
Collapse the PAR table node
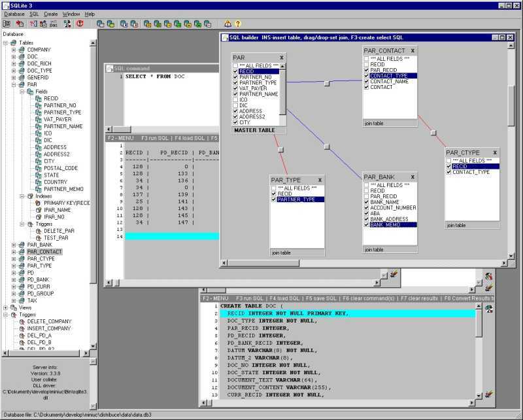tap(14, 84)
